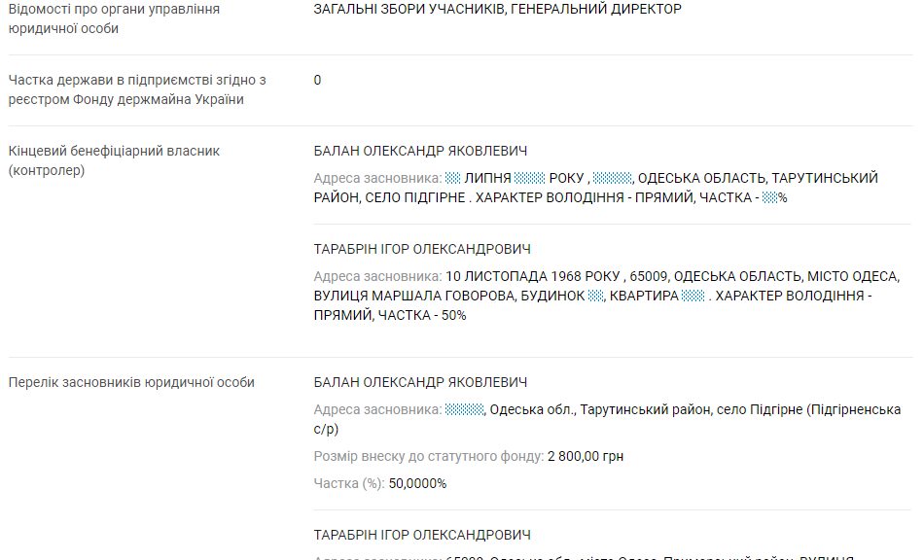Click 'Кінцевий бенефіціарний власник (контролер)' label
The height and width of the screenshot is (560, 924).
tap(114, 160)
